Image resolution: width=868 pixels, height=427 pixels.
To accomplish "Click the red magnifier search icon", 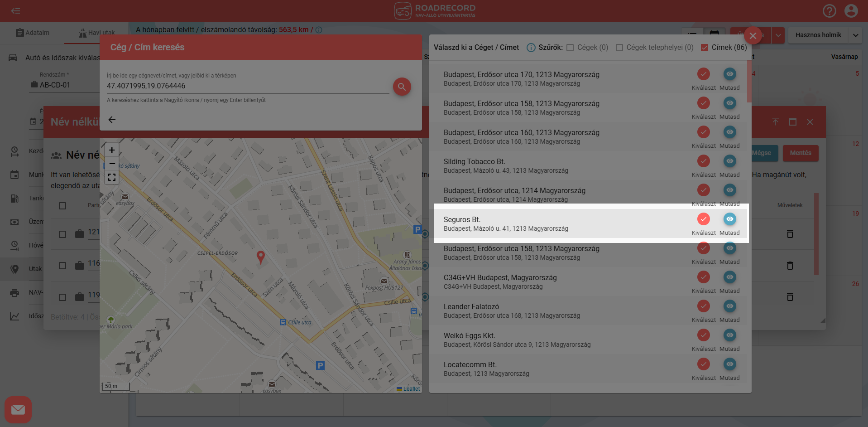I will click(402, 87).
